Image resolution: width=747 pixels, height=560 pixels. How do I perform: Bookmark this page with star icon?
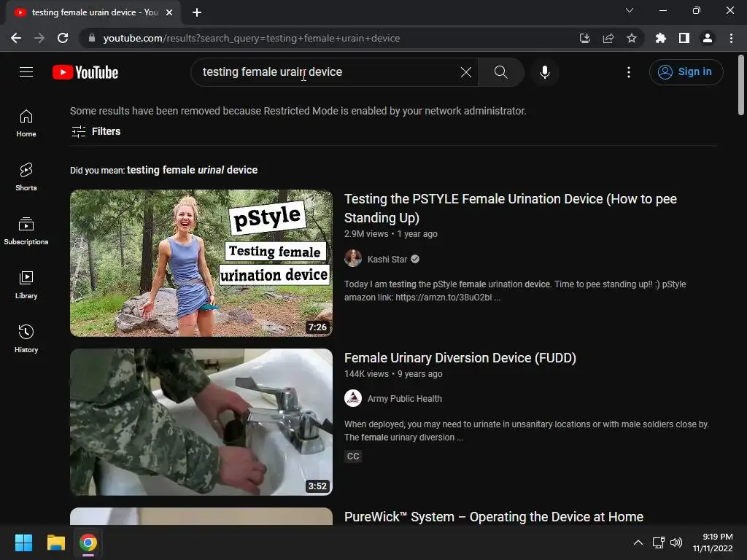(631, 38)
